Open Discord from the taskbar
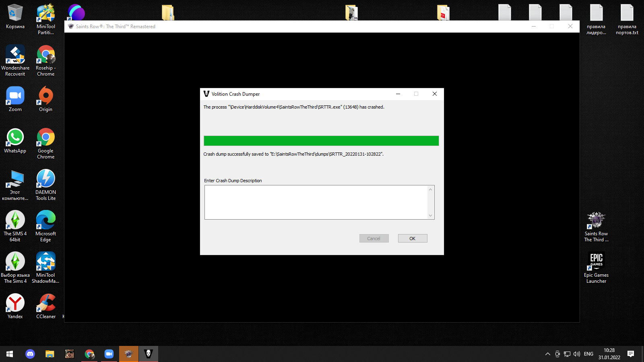The height and width of the screenshot is (362, 644). (30, 354)
